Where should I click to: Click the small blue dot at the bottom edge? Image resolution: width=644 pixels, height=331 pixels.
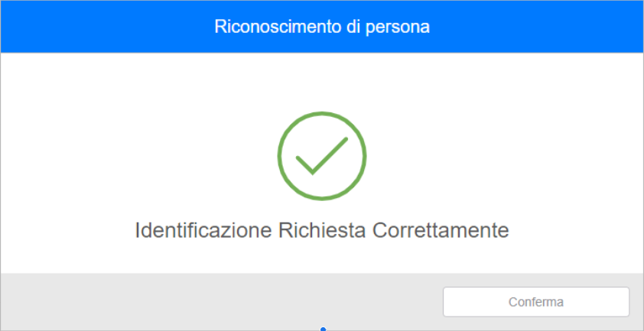pos(324,329)
